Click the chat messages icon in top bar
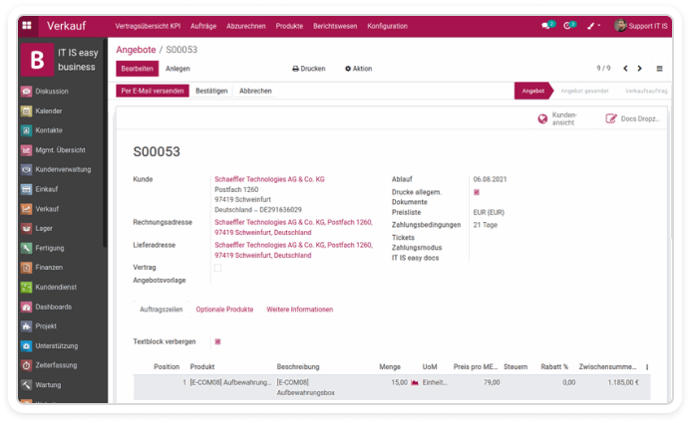The width and height of the screenshot is (690, 423). tap(547, 25)
